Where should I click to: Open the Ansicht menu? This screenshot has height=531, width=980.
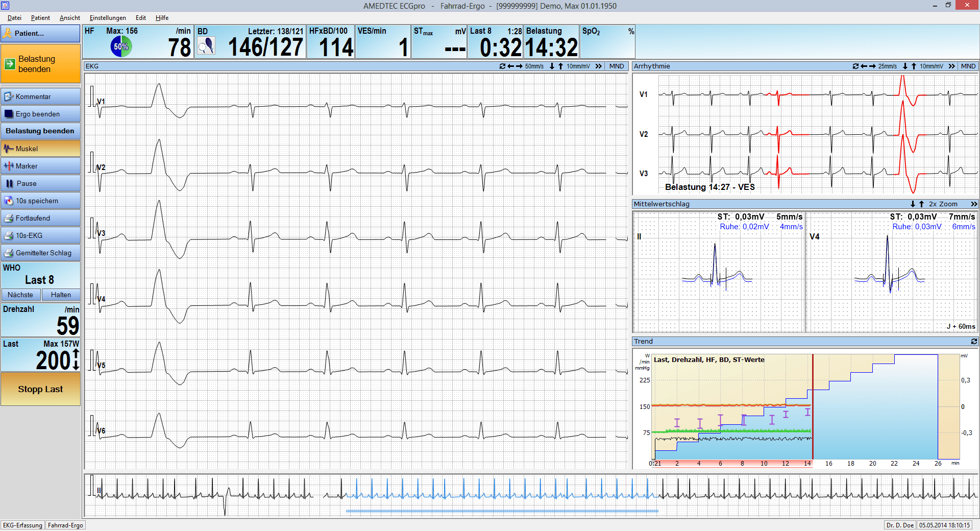coord(69,18)
